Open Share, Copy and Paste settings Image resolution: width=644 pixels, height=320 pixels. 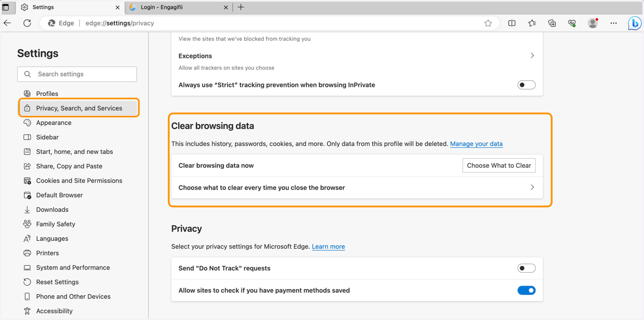(69, 166)
